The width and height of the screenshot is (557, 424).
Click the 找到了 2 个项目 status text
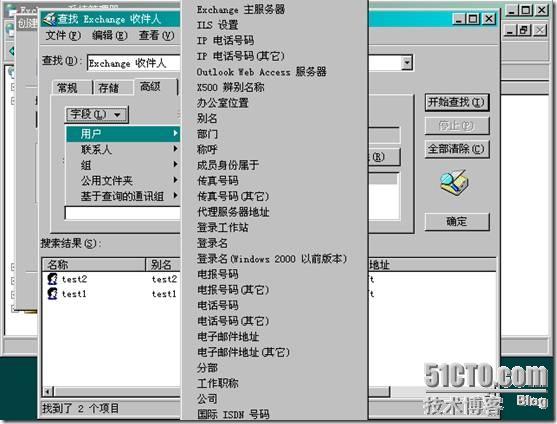(x=81, y=408)
